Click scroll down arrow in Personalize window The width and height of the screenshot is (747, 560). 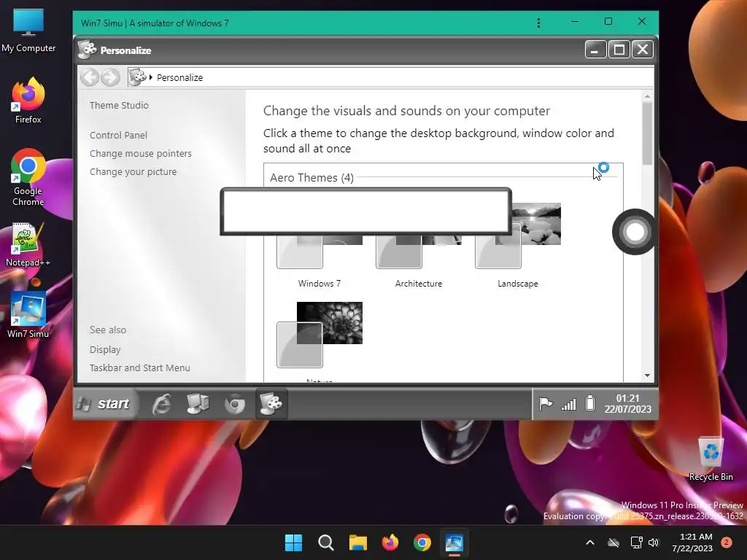tap(647, 376)
